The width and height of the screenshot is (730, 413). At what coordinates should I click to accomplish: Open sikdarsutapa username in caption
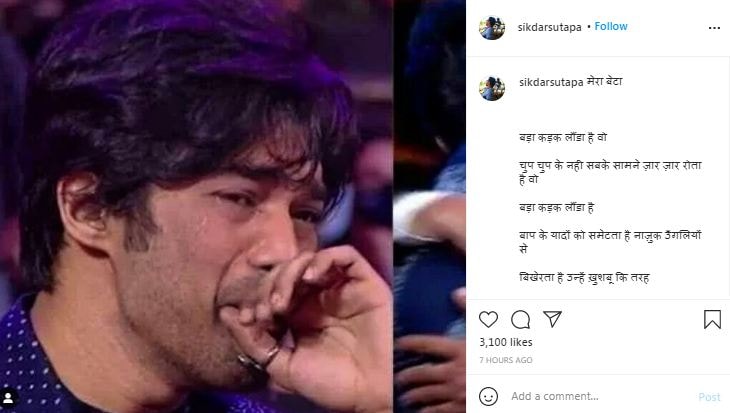[x=551, y=82]
